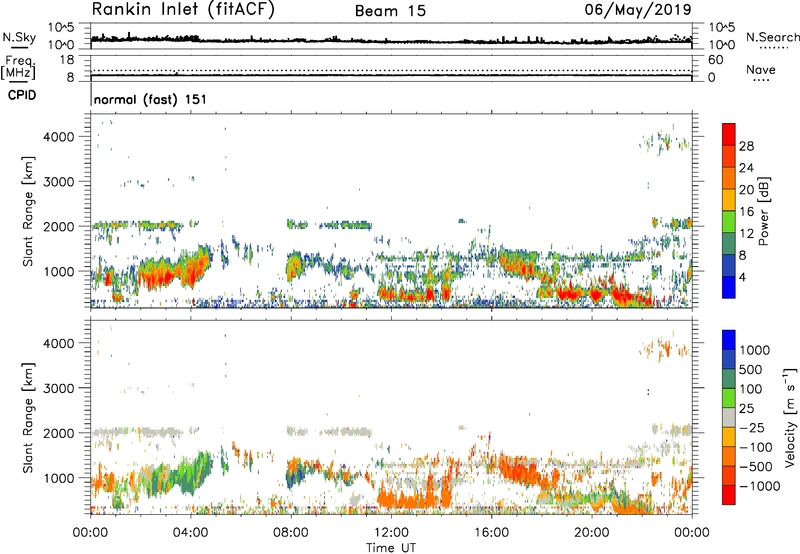Click the '2000' range tick in velocity panel

(58, 433)
